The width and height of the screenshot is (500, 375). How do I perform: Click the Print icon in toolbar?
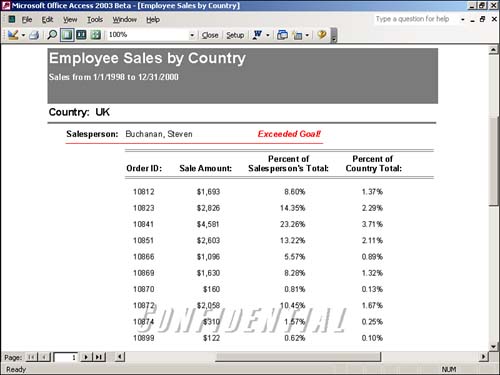[34, 35]
